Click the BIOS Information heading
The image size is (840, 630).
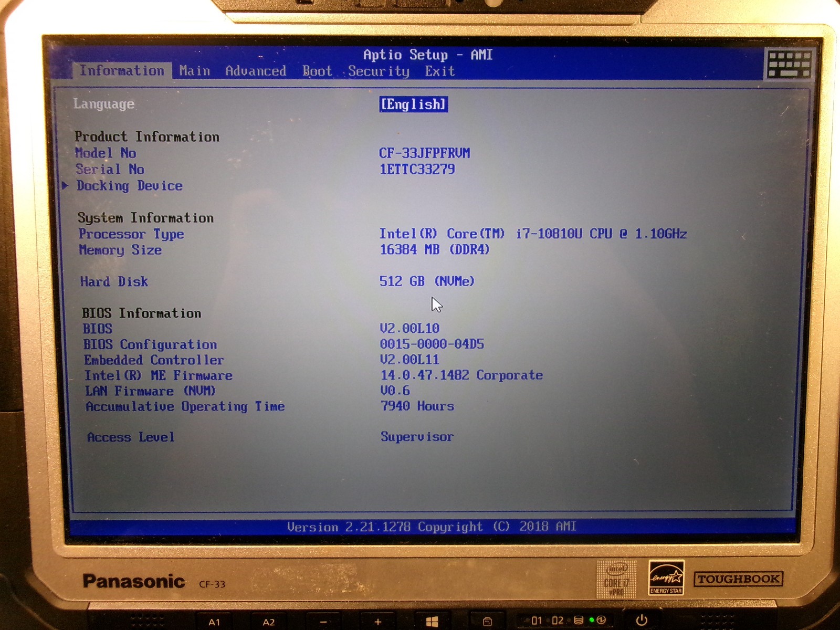click(141, 313)
